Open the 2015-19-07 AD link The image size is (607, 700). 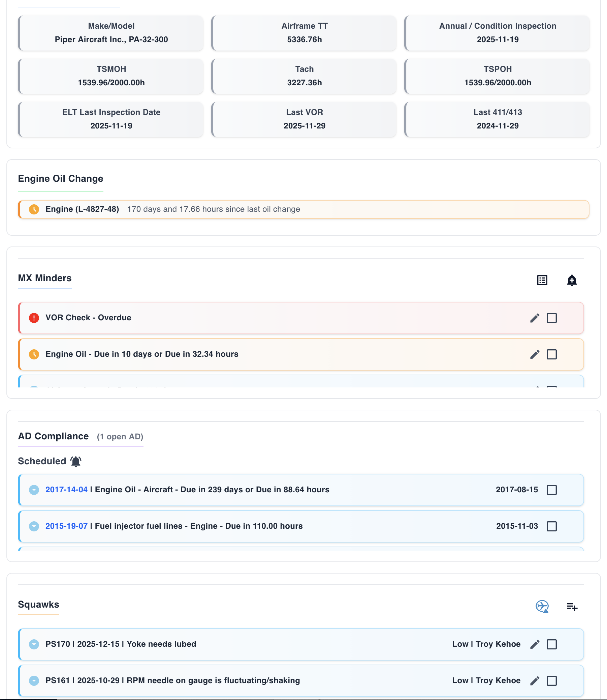(x=66, y=526)
